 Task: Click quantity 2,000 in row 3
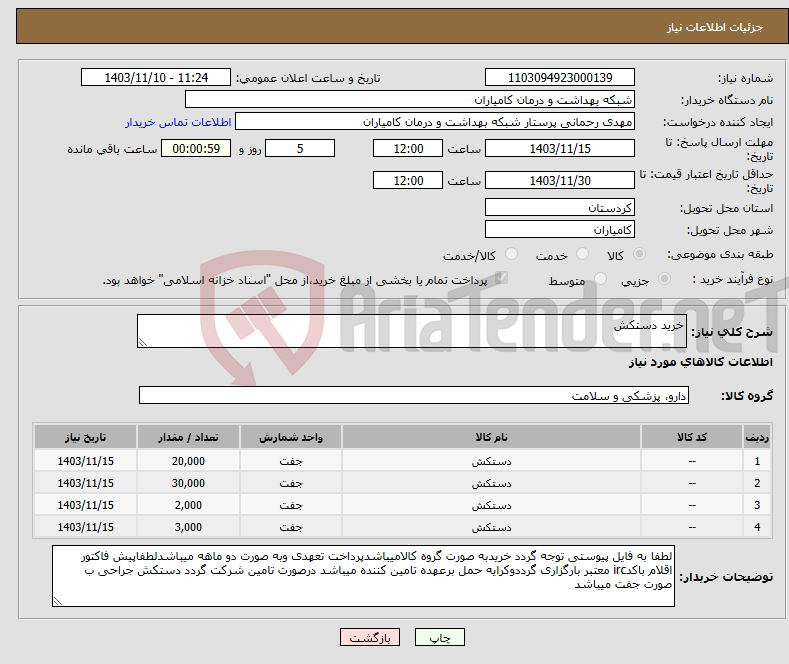click(x=188, y=505)
